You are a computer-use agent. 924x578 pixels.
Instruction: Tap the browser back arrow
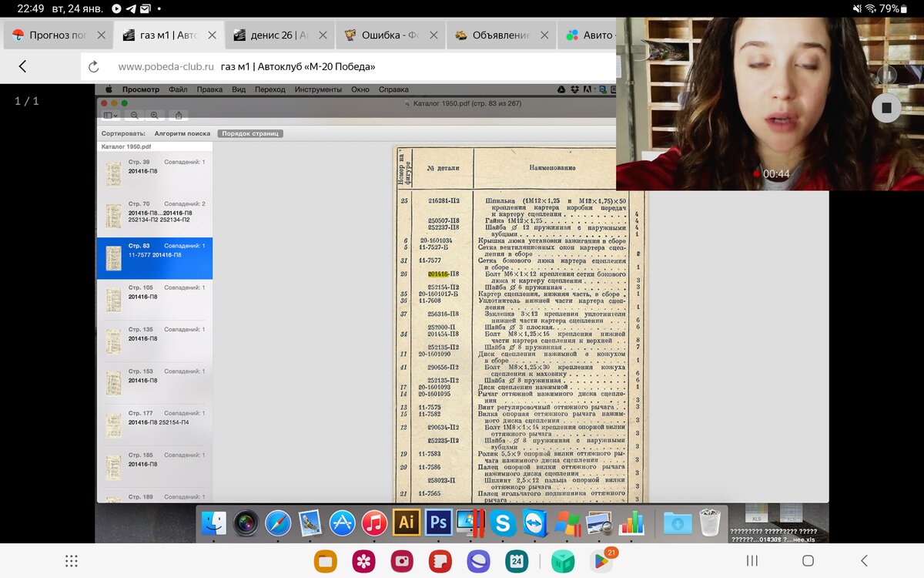point(22,66)
